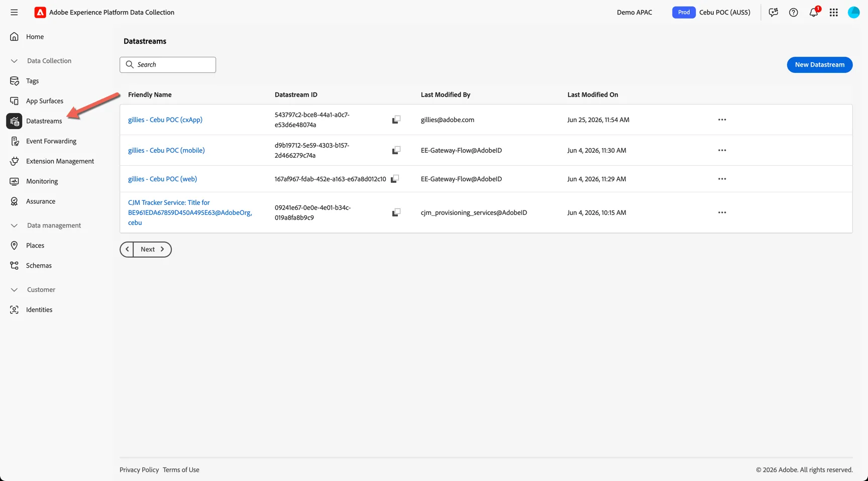Open more actions for Cebu POC (web) row
The height and width of the screenshot is (481, 868).
[722, 179]
